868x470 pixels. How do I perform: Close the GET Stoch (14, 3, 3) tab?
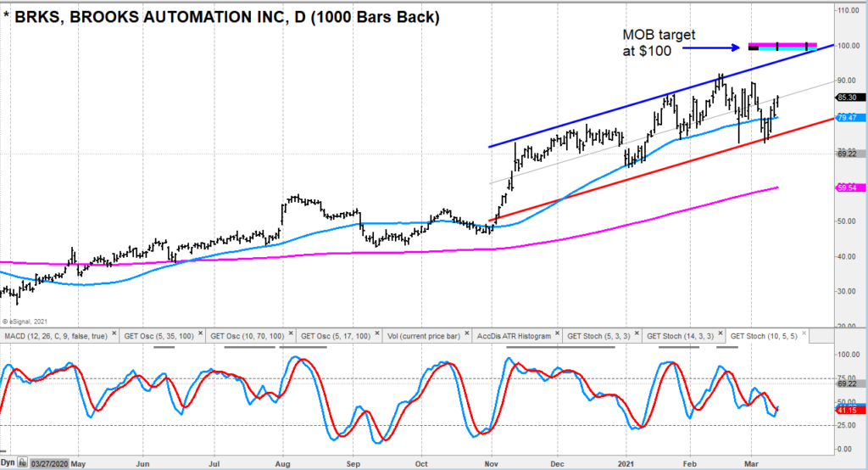coord(721,333)
